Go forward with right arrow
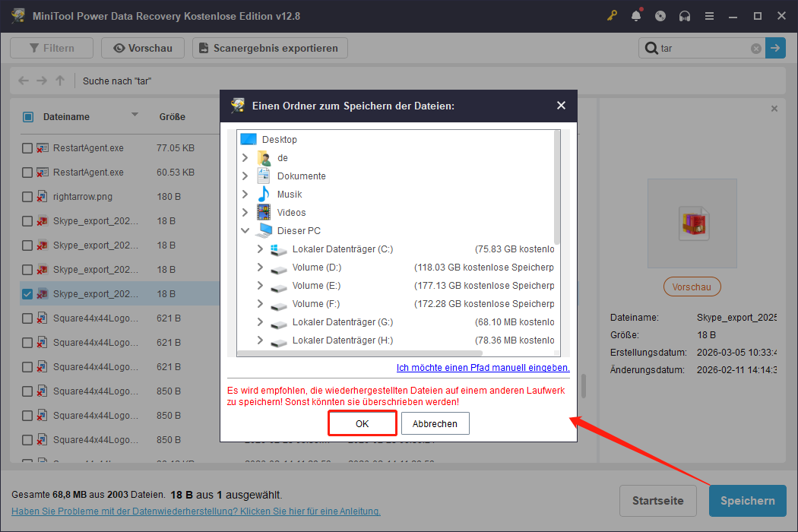Screen dimensions: 798x532 point(42,81)
